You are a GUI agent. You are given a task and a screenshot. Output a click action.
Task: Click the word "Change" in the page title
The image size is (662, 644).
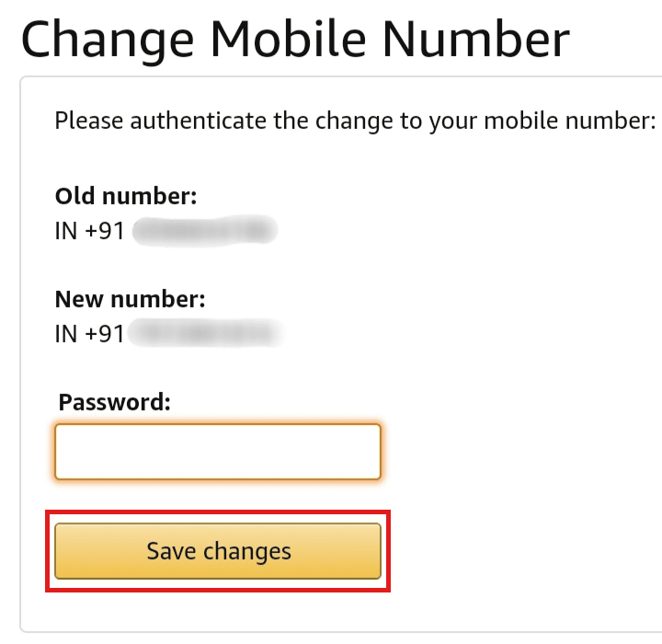click(108, 42)
